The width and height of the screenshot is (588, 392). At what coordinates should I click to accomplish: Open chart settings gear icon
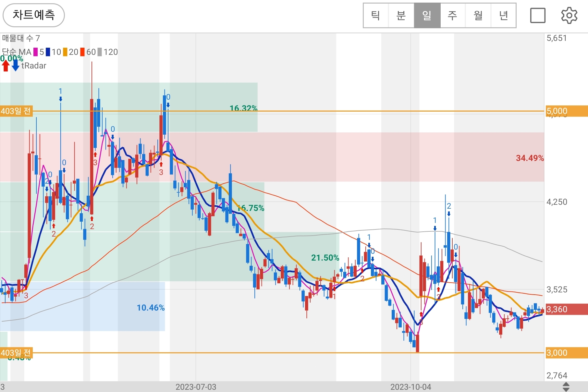pos(569,16)
